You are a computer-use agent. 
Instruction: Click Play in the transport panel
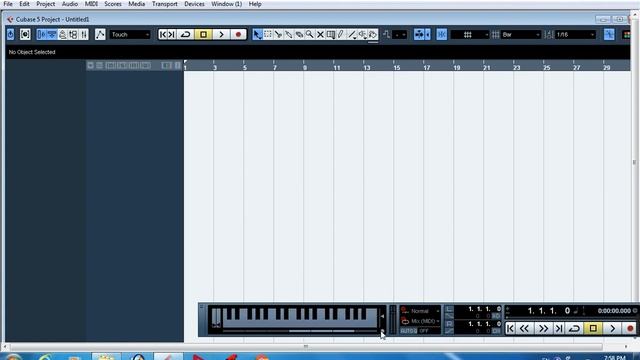(x=612, y=328)
